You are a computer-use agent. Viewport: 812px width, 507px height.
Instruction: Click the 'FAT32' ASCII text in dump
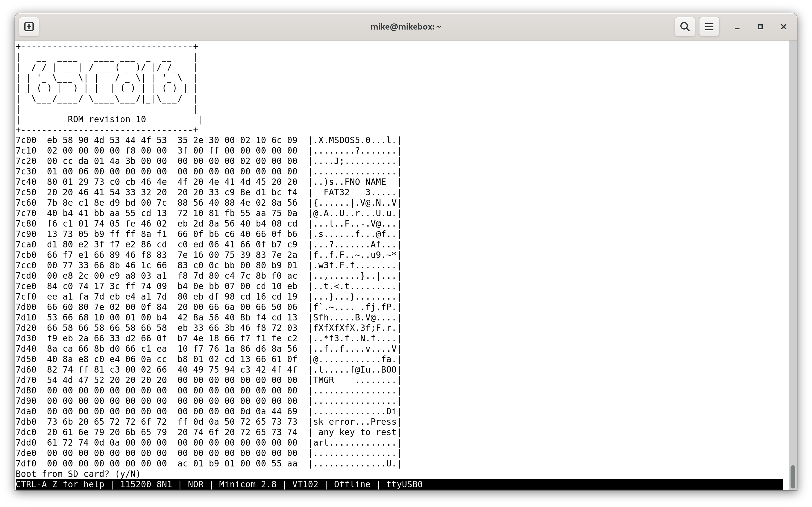pos(336,192)
